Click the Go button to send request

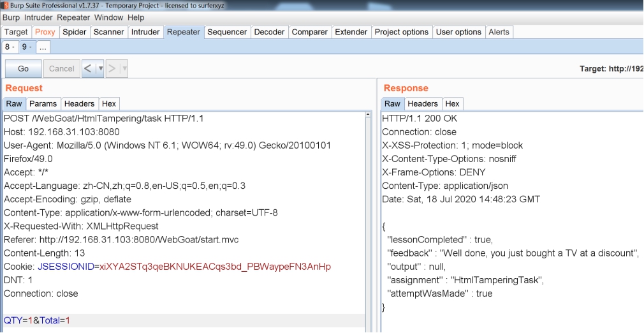[24, 69]
